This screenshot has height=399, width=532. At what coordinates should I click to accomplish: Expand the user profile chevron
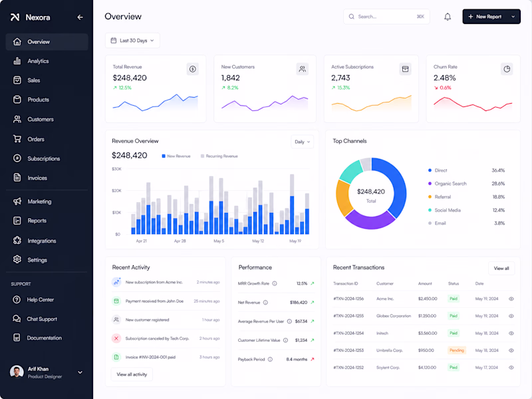point(80,372)
